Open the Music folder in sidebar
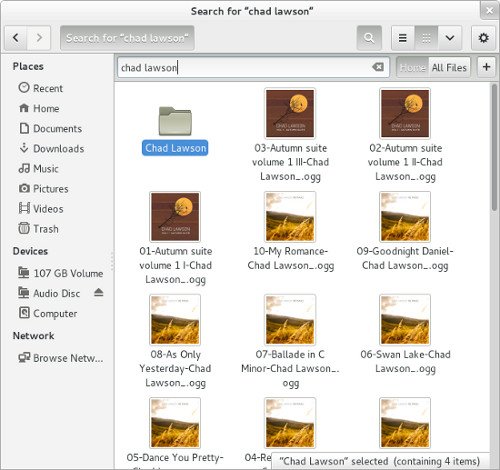 pyautogui.click(x=57, y=169)
